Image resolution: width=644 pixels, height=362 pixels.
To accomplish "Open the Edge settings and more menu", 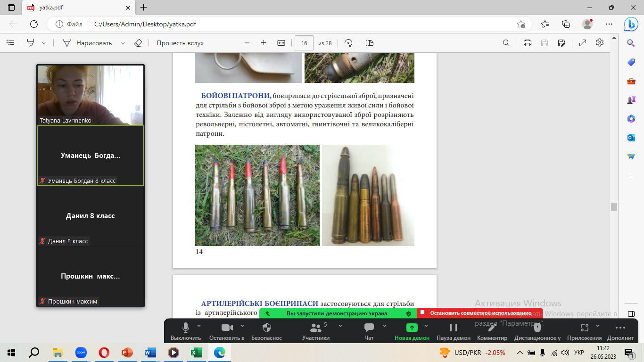I will click(x=609, y=24).
